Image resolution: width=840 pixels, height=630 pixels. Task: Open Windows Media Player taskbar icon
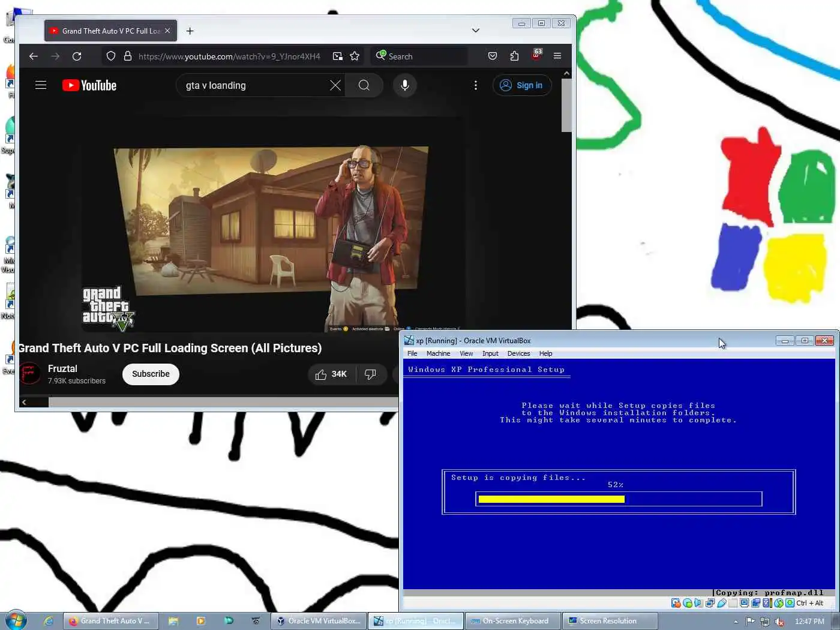[201, 621]
